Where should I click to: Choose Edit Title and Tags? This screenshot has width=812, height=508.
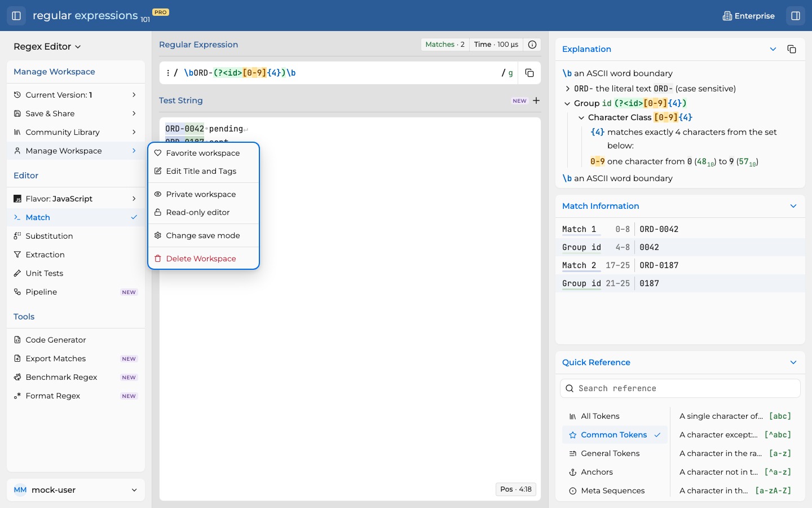point(204,171)
